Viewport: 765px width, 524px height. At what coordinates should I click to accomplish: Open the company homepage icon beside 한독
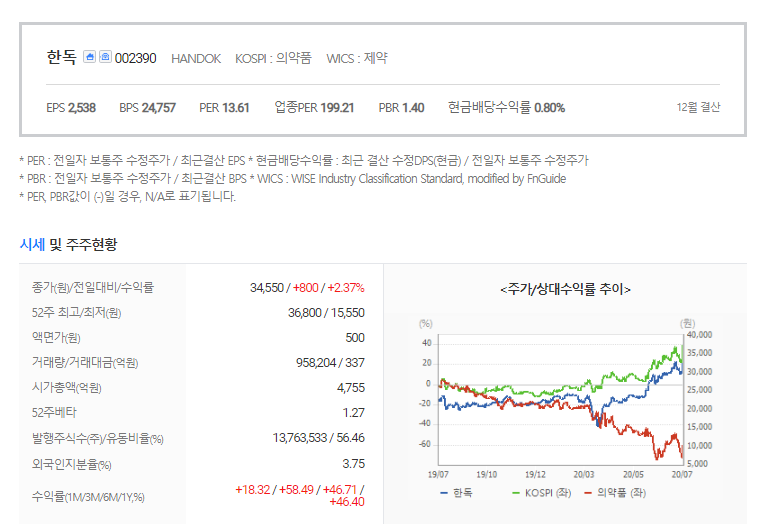point(89,57)
